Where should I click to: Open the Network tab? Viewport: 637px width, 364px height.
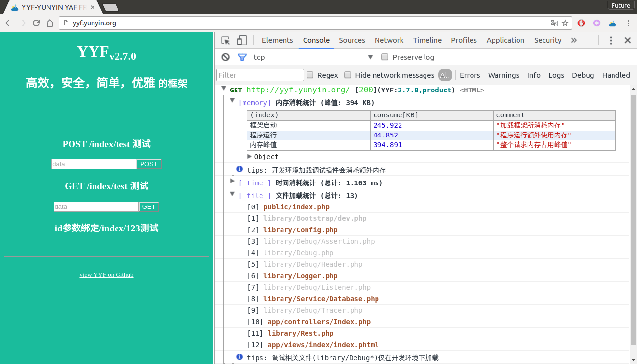tap(389, 40)
